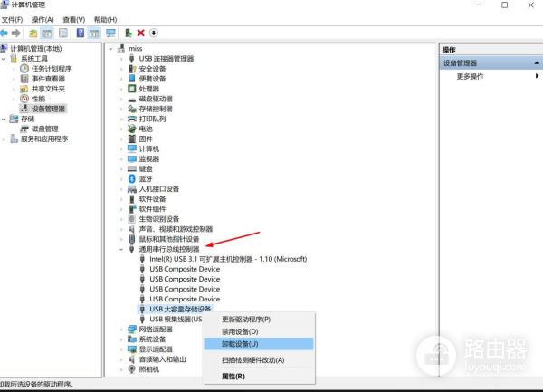Click the up one level folder icon
This screenshot has height=392, width=543.
(x=33, y=33)
